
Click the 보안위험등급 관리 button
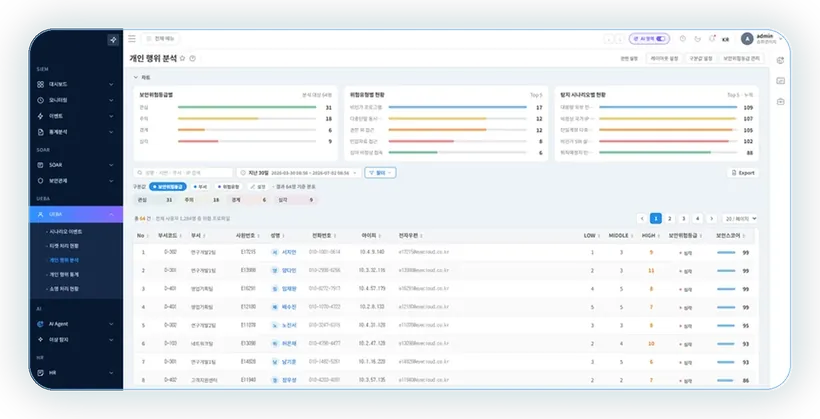coord(742,59)
